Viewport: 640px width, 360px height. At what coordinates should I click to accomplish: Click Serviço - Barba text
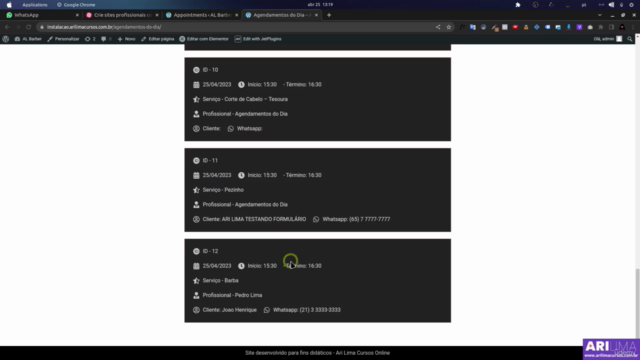click(220, 280)
